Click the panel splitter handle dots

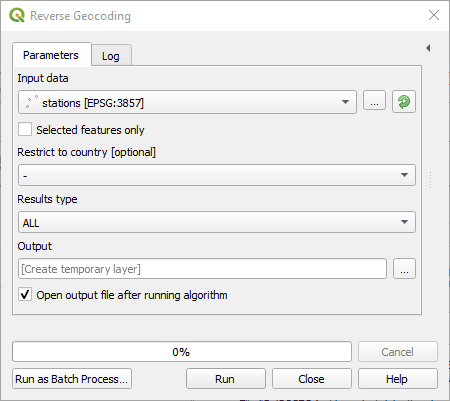[431, 180]
